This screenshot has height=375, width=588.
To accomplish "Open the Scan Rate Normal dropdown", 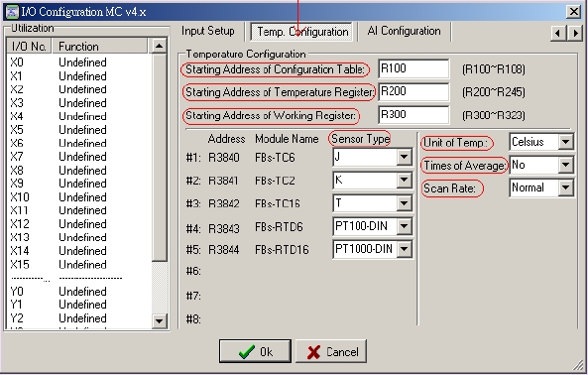I will pyautogui.click(x=565, y=187).
